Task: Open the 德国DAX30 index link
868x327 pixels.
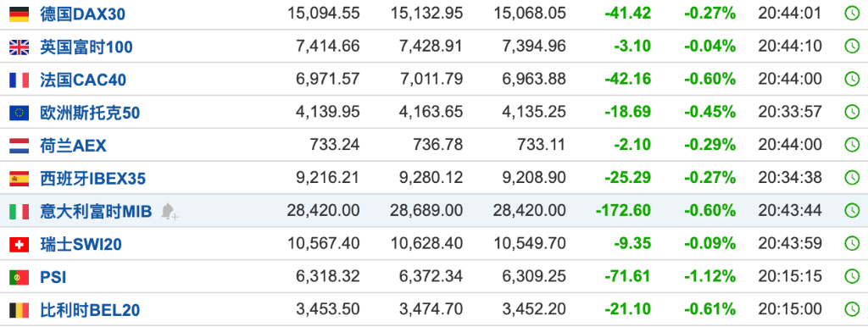Action: [x=82, y=14]
